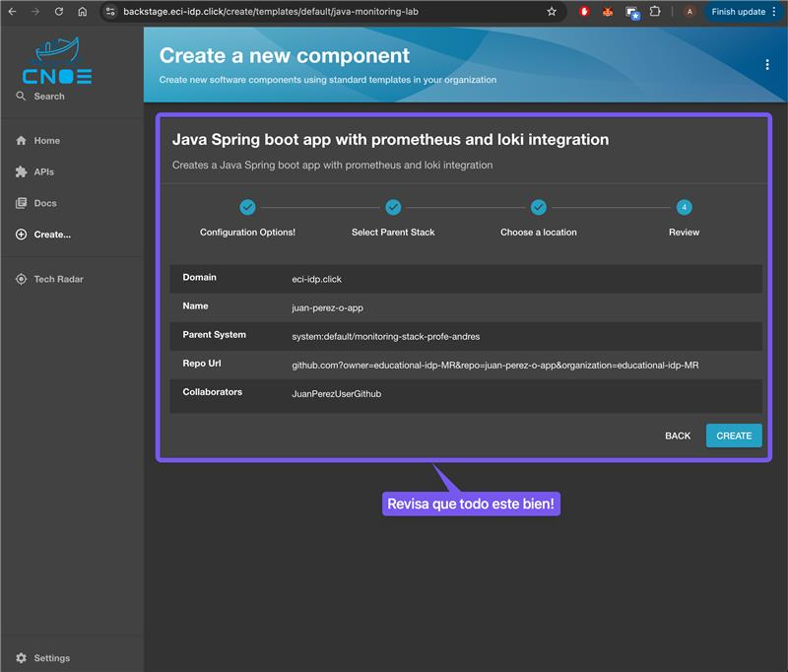Return to Select Parent Stack step
Image resolution: width=788 pixels, height=672 pixels.
[x=393, y=208]
